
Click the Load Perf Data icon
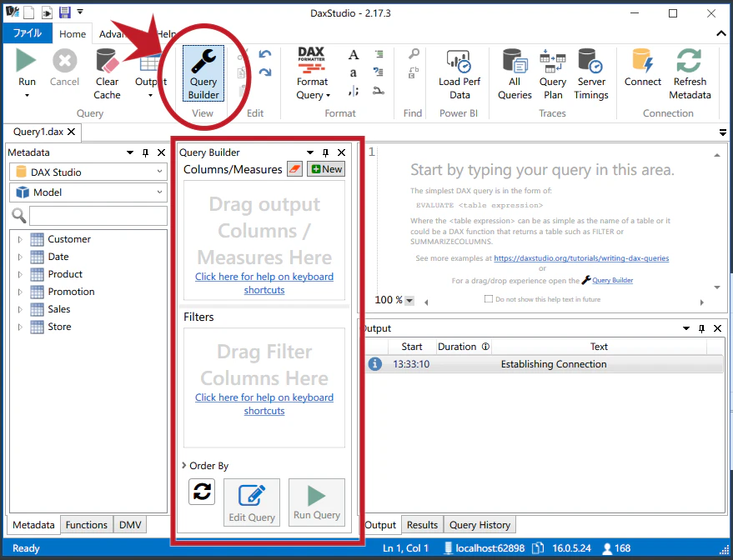click(459, 61)
